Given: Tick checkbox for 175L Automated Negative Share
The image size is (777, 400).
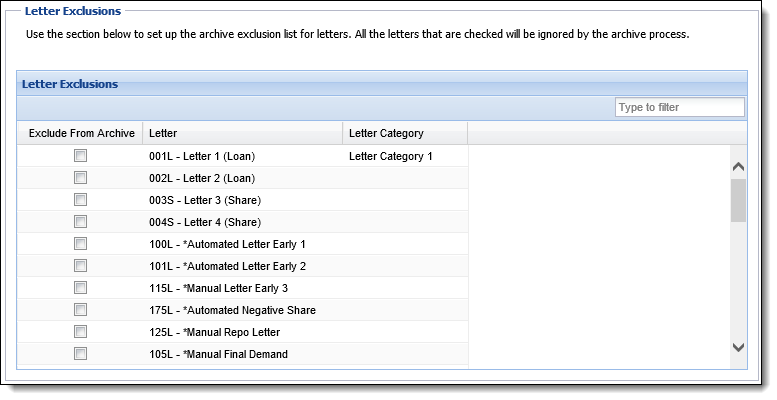Looking at the screenshot, I should coord(80,309).
